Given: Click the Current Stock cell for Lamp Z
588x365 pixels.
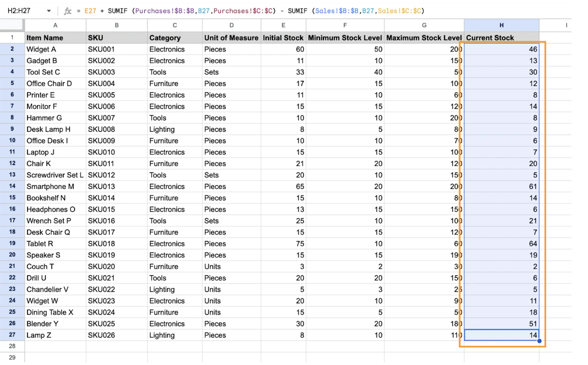Looking at the screenshot, I should [501, 335].
